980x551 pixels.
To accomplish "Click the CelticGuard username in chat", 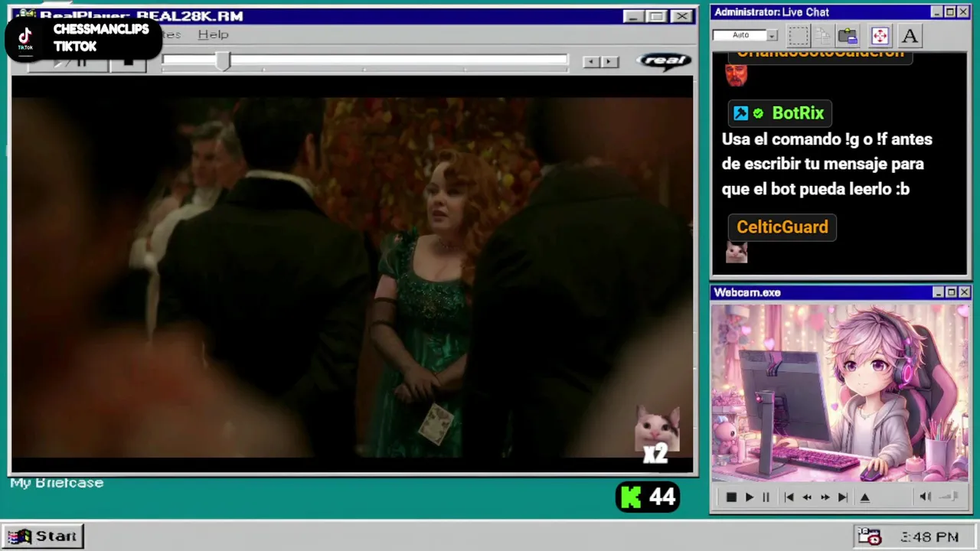I will 782,227.
